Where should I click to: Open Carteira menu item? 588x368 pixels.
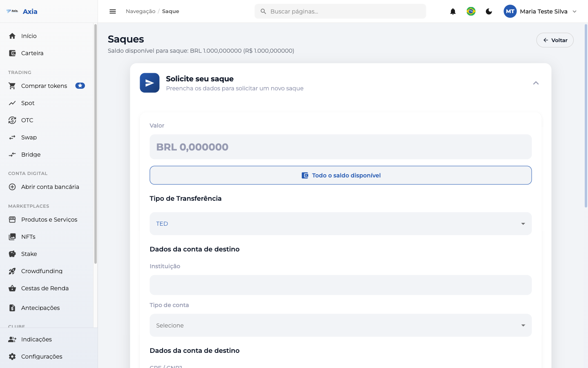(x=47, y=53)
